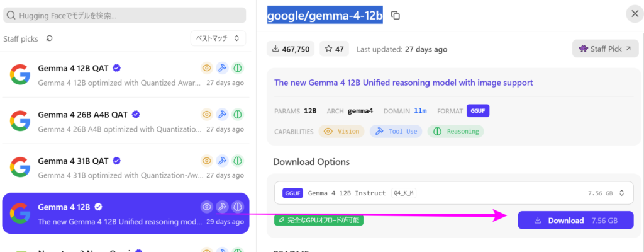The image size is (644, 252).
Task: Click the Reasoning capability tag
Action: point(456,131)
